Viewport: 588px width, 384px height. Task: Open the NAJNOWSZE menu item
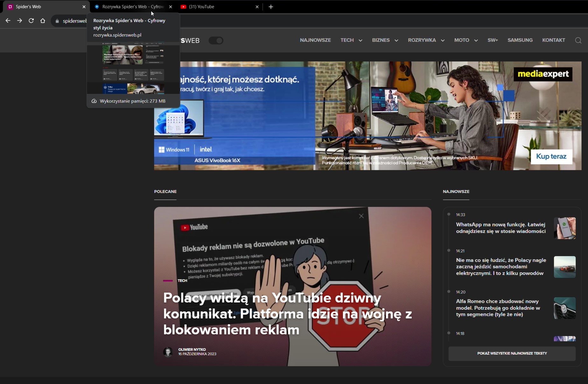pyautogui.click(x=315, y=40)
